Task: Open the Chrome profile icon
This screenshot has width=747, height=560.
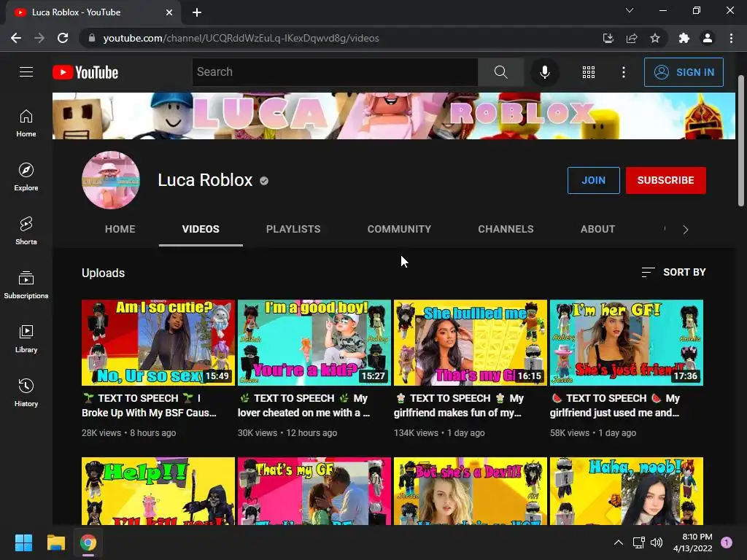Action: (708, 38)
